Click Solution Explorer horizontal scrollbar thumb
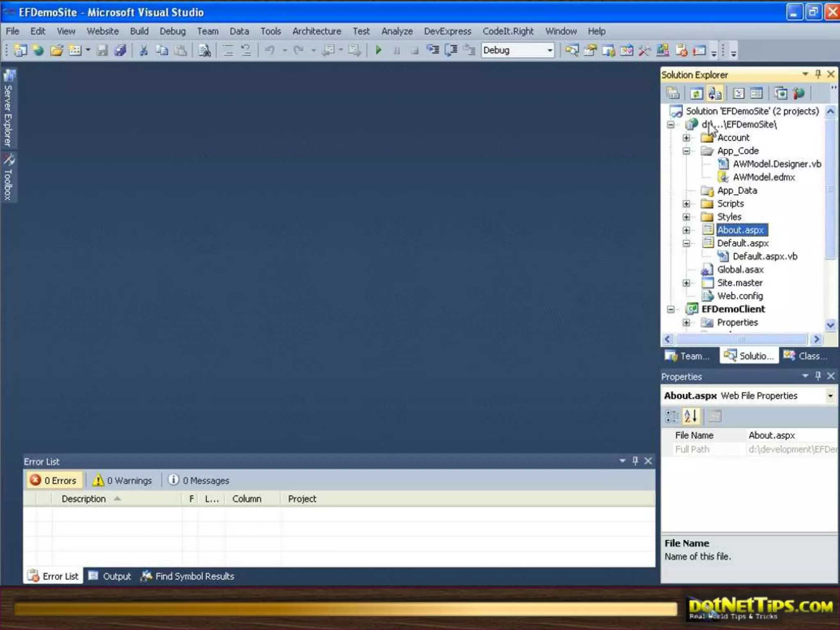Image resolution: width=840 pixels, height=630 pixels. click(x=741, y=339)
